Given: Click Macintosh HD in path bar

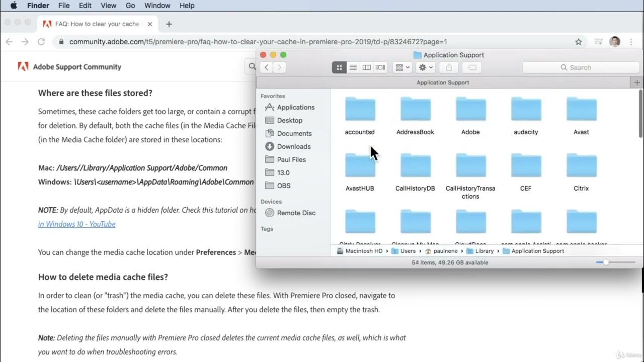Looking at the screenshot, I should 359,251.
